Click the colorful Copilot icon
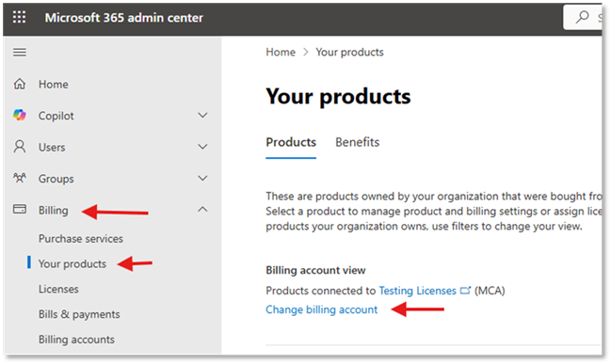The image size is (611, 364). pyautogui.click(x=20, y=116)
